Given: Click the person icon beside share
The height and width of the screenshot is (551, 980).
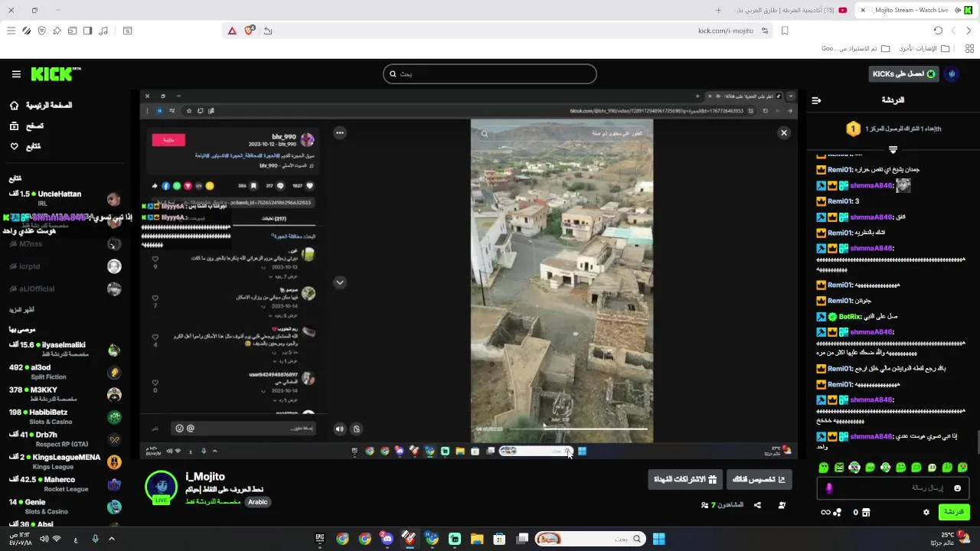Looking at the screenshot, I should tap(782, 505).
